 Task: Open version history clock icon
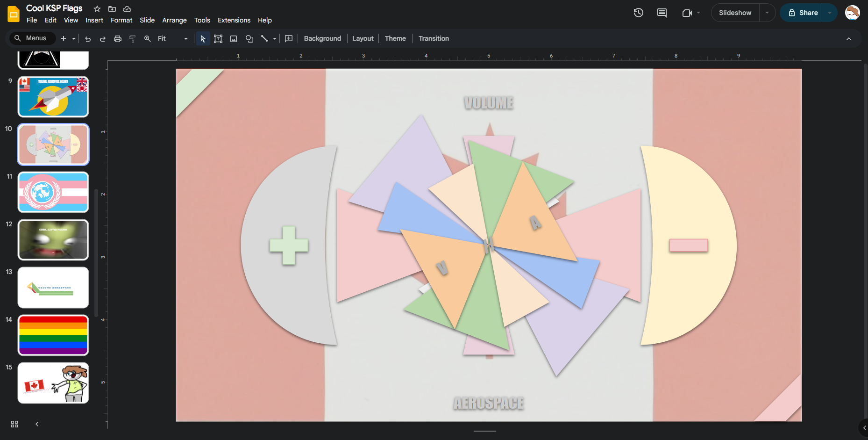(x=639, y=13)
